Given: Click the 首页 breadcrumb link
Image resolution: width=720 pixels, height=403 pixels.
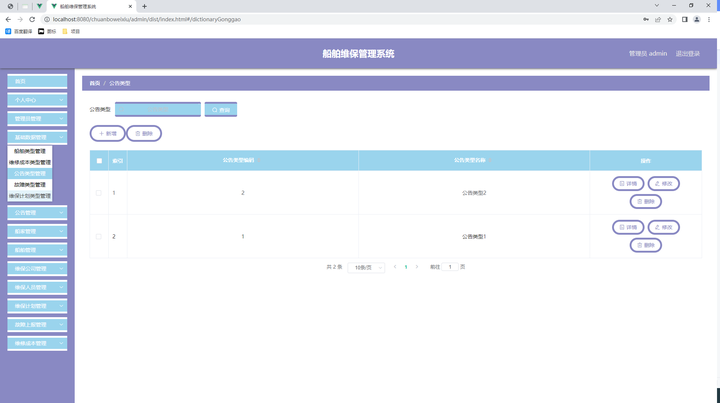Looking at the screenshot, I should (x=95, y=83).
